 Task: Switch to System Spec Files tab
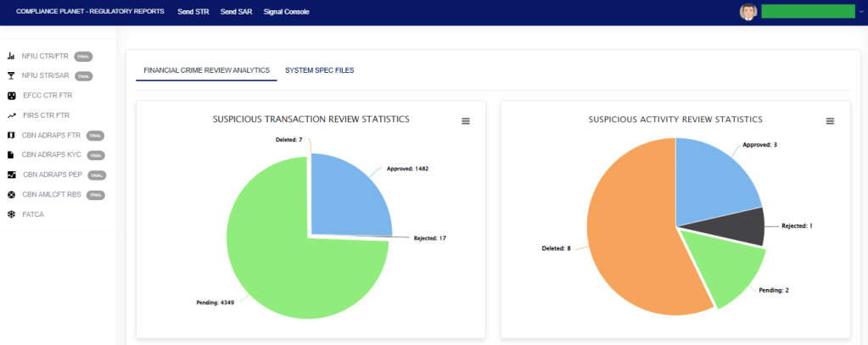(x=319, y=70)
